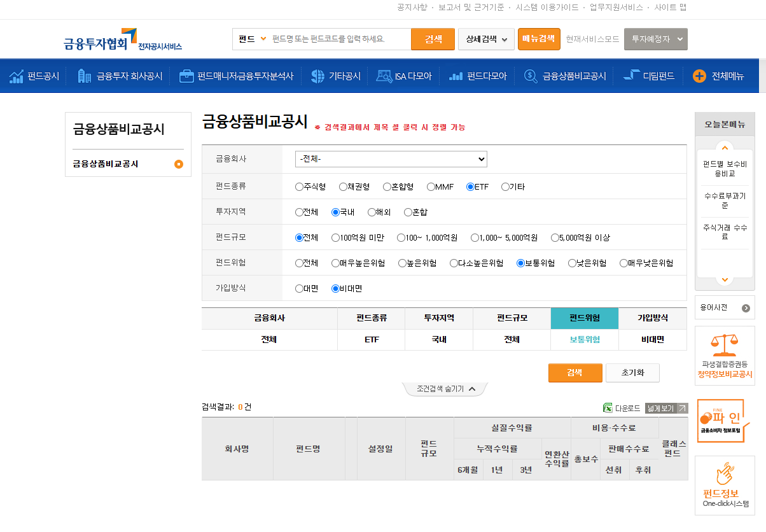Open 펀드다모아 from the navigation bar

[x=457, y=76]
